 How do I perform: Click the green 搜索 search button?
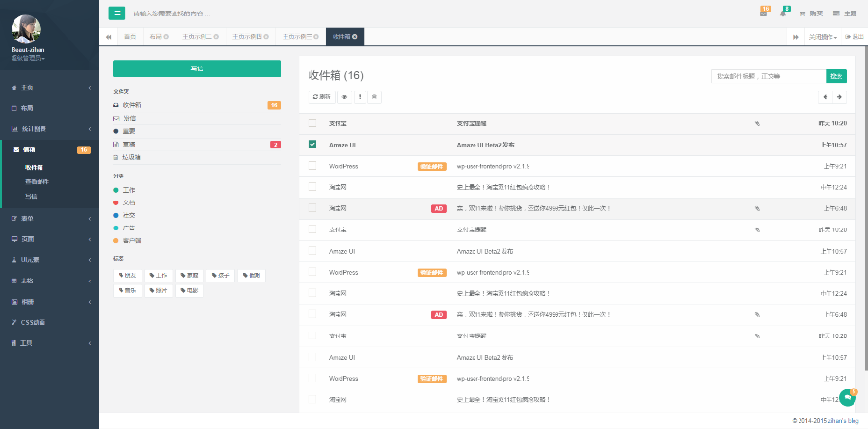836,76
